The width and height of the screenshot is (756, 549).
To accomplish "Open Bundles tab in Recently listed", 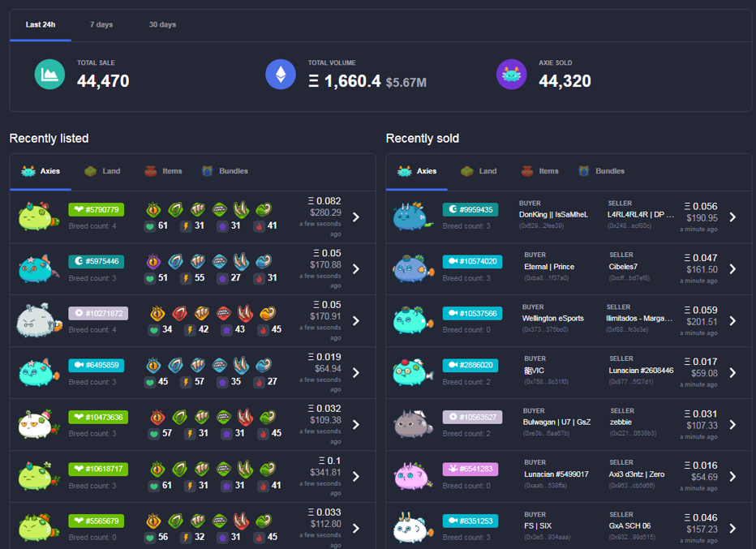I will pyautogui.click(x=225, y=171).
